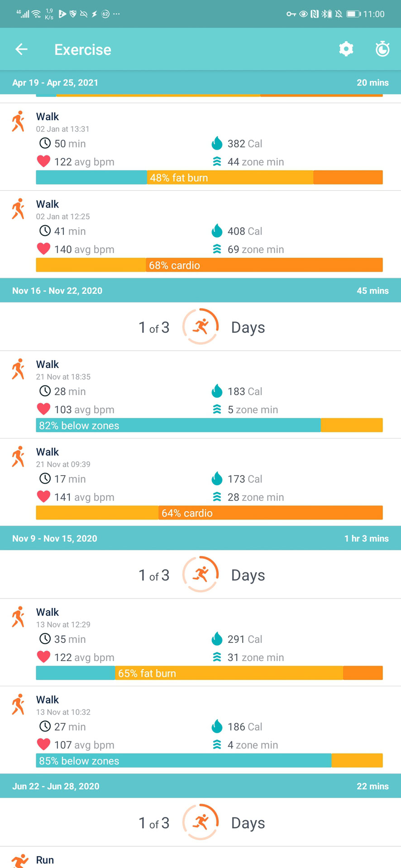Viewport: 401px width, 868px height.
Task: Open exercise settings gear icon
Action: (x=346, y=49)
